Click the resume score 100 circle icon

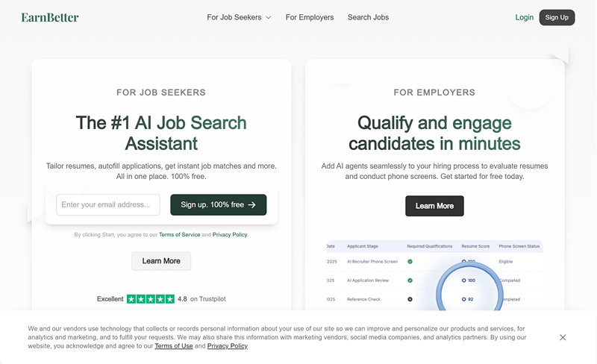(463, 280)
